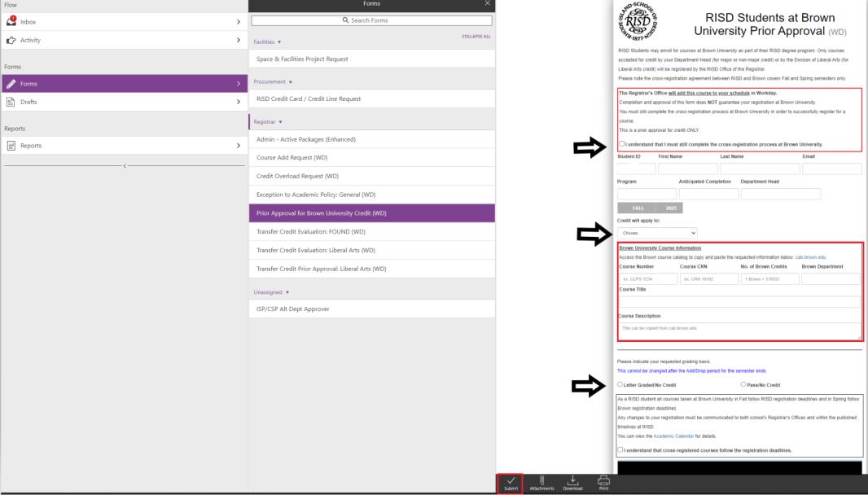This screenshot has height=495, width=868.
Task: Select the Letter Graded/No Credit radio button
Action: 620,385
